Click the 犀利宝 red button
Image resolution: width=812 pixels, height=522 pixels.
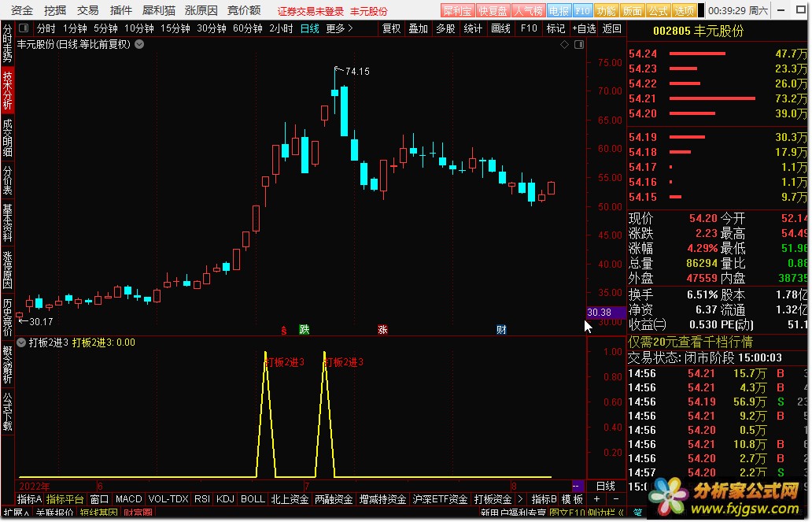[x=457, y=11]
